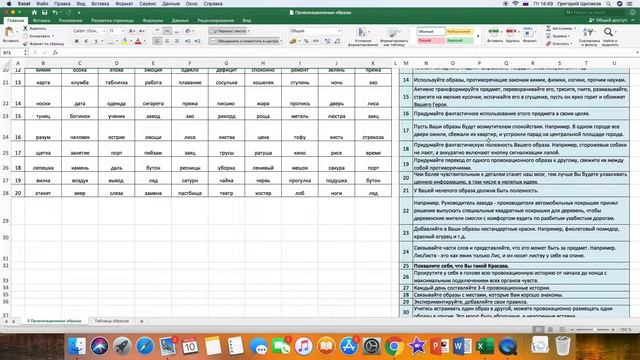Align text to the vertical middle
The width and height of the screenshot is (640, 360).
167,31
